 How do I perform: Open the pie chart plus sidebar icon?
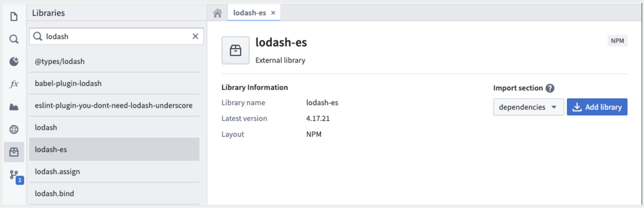tap(14, 61)
